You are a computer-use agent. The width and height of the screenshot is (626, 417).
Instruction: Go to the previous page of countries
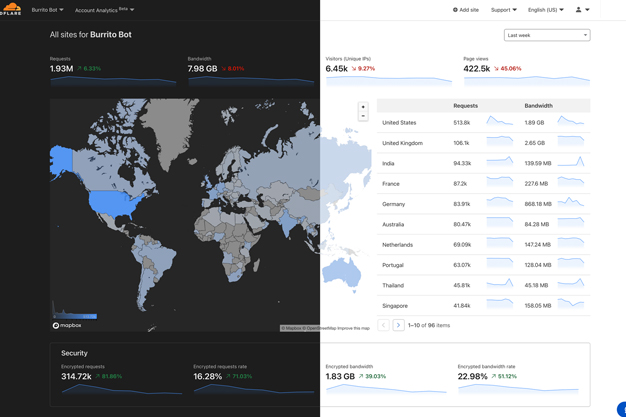pyautogui.click(x=383, y=325)
